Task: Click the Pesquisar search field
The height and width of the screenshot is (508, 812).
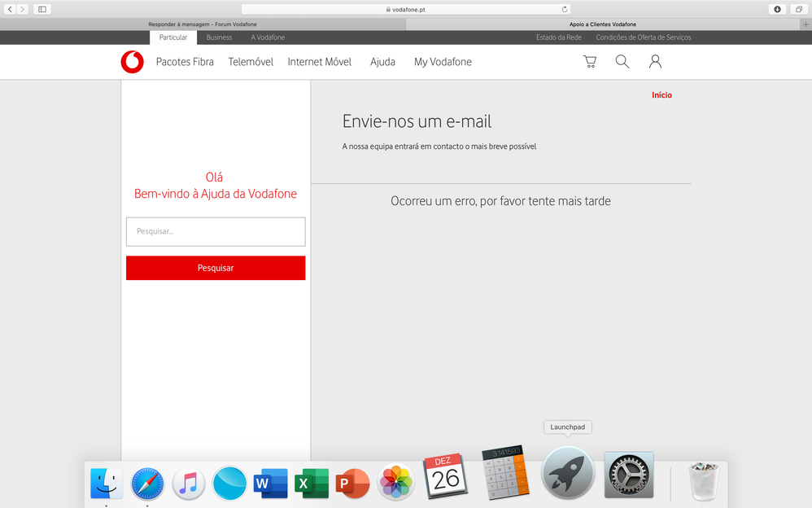Action: 216,231
